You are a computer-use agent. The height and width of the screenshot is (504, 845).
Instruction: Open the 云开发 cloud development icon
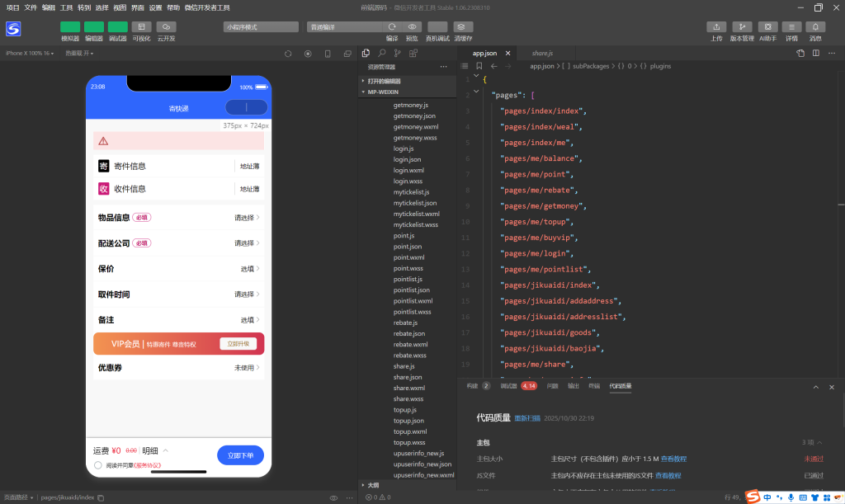(x=165, y=27)
